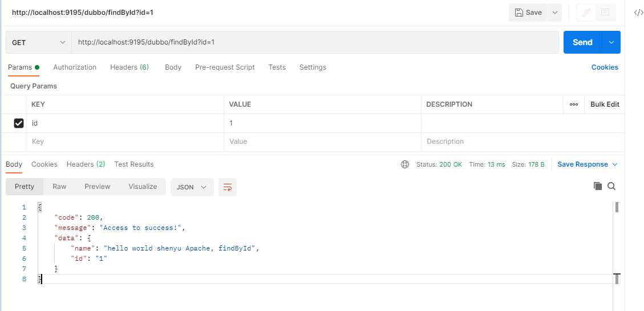
Task: Open the column options three-dots icon
Action: (x=574, y=104)
